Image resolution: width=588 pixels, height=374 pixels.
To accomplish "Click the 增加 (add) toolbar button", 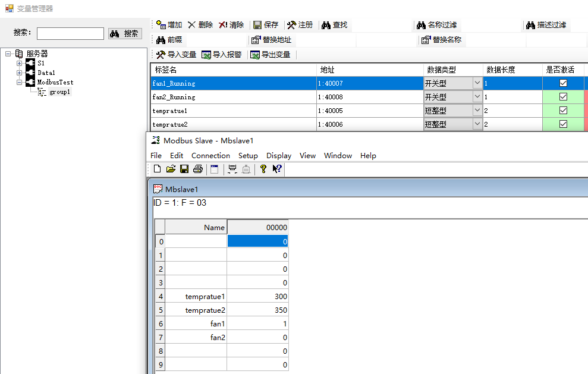I will 169,25.
